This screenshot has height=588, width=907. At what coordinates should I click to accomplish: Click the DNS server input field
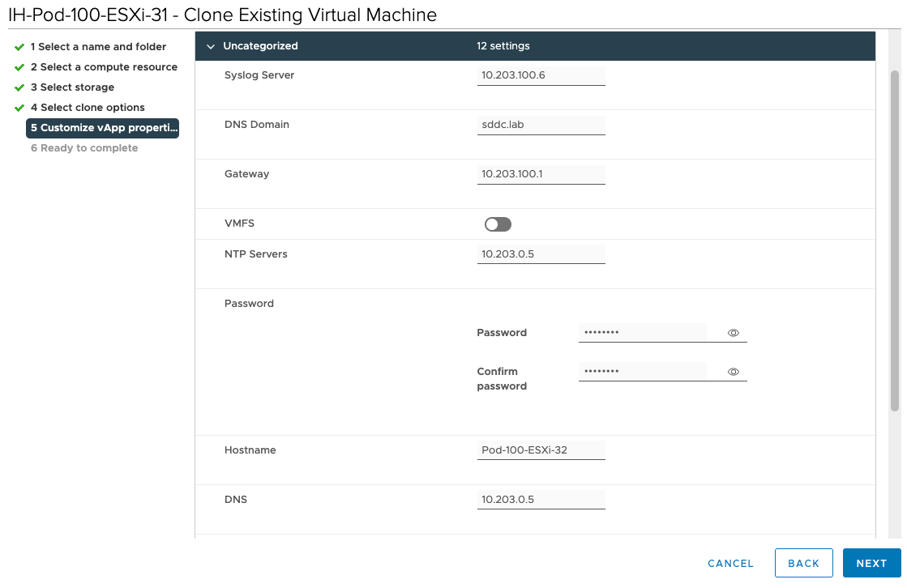pyautogui.click(x=541, y=500)
